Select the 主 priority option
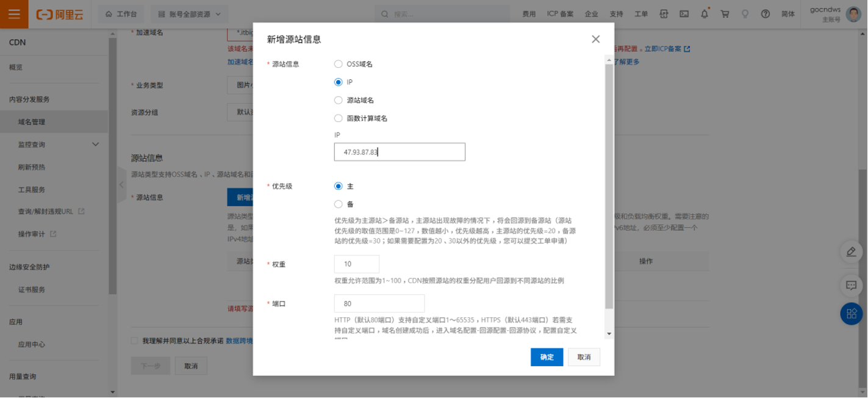Viewport: 868px width, 398px height. click(339, 186)
